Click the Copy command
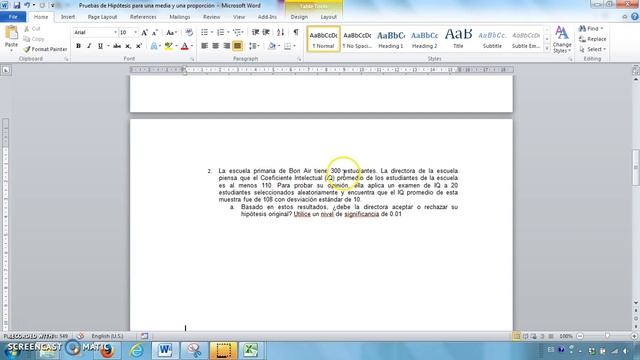Viewport: 640px width, 360px height. pyautogui.click(x=34, y=39)
